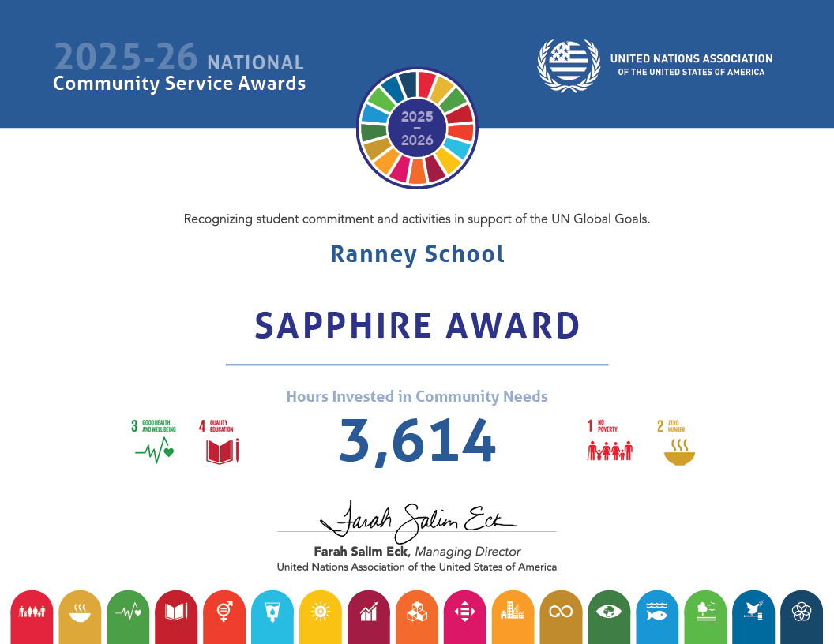Click the 'Recognizing student commitment' sentence

pos(417,219)
